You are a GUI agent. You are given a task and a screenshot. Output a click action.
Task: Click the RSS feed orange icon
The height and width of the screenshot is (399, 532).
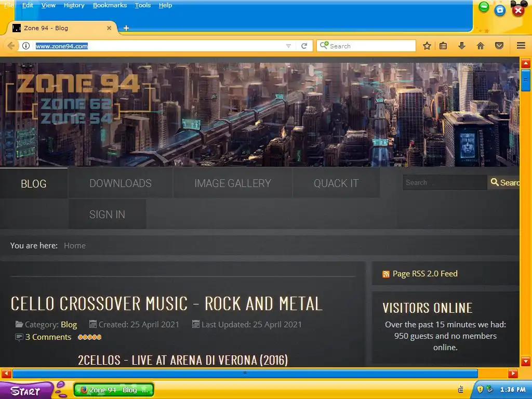point(386,274)
